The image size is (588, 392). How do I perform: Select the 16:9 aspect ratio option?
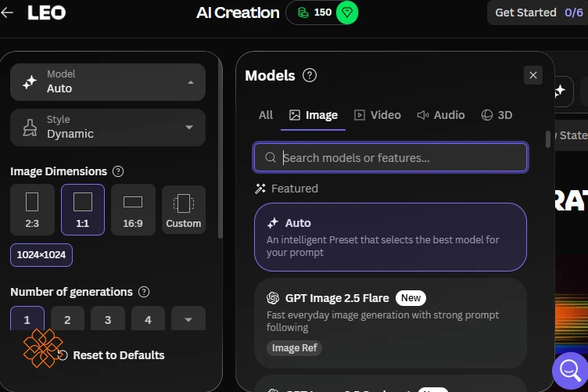133,210
